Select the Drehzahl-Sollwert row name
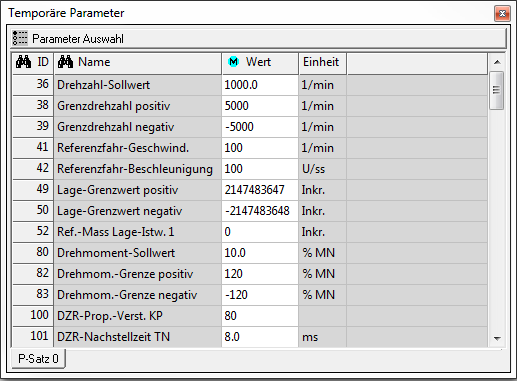 pos(138,85)
